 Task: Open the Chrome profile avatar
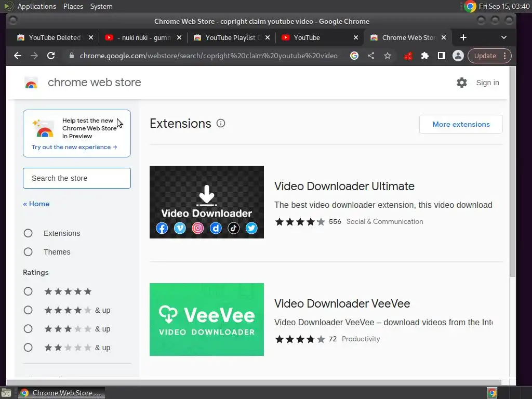point(458,56)
